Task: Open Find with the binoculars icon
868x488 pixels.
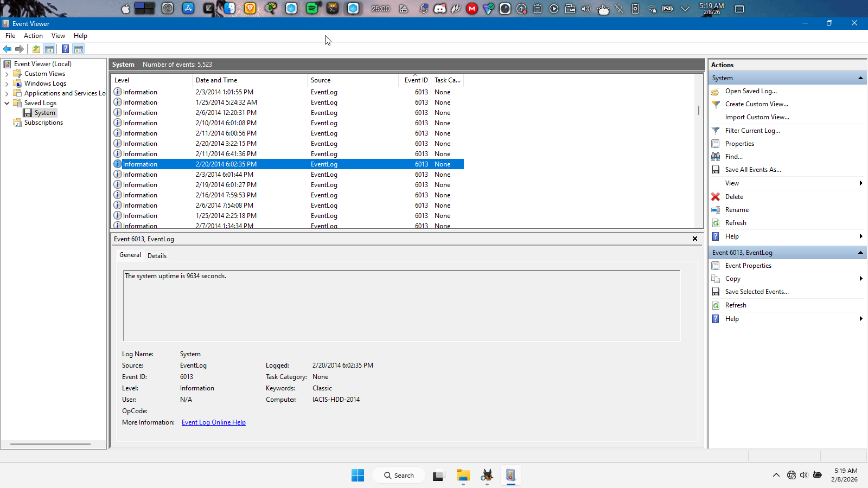Action: point(716,157)
